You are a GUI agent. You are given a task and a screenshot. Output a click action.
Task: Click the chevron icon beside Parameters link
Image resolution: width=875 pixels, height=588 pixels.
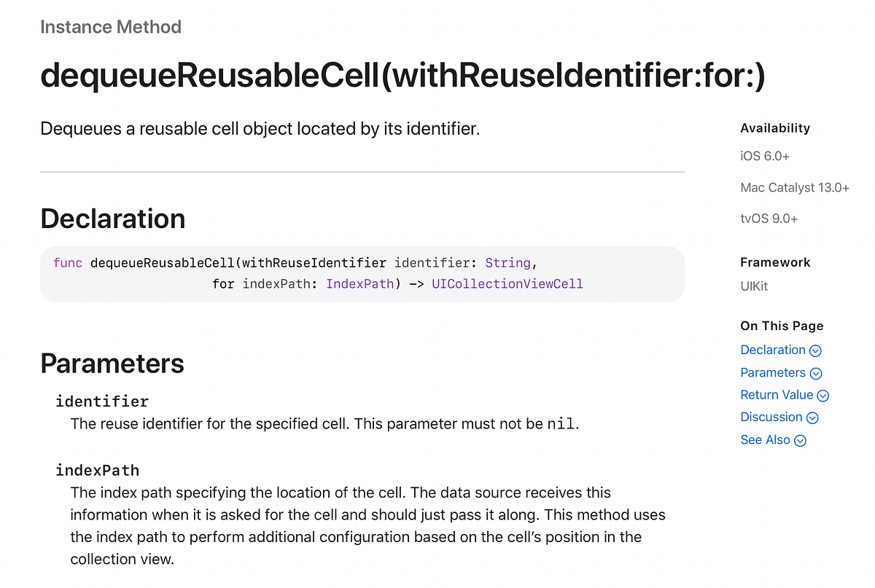click(x=817, y=372)
